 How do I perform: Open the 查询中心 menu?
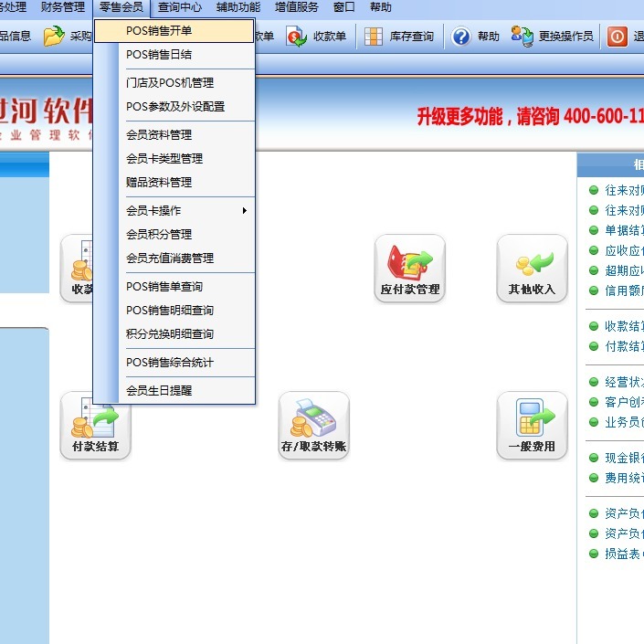coord(180,7)
